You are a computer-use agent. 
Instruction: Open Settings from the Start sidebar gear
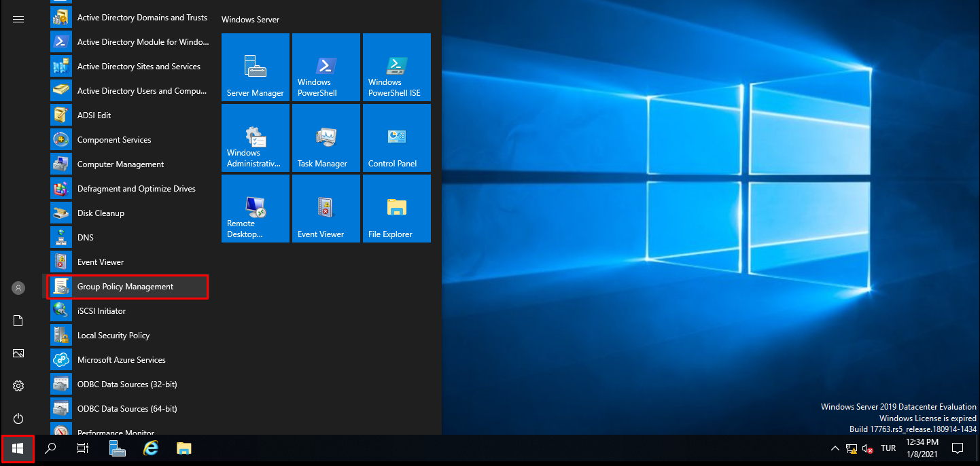(x=18, y=386)
